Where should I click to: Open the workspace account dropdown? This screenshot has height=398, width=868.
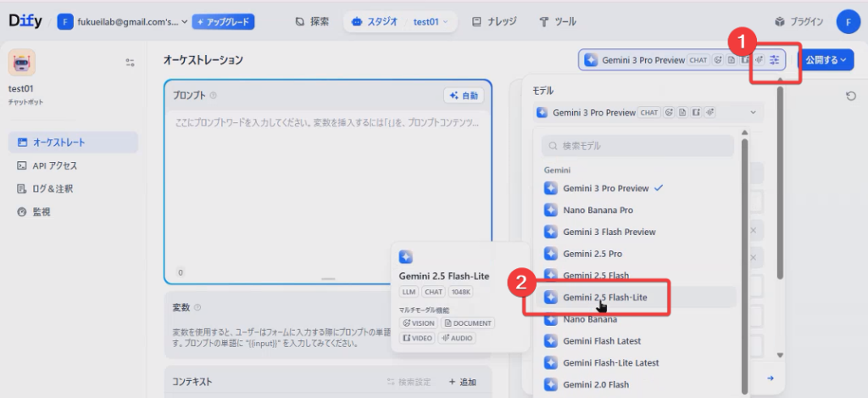[x=123, y=21]
